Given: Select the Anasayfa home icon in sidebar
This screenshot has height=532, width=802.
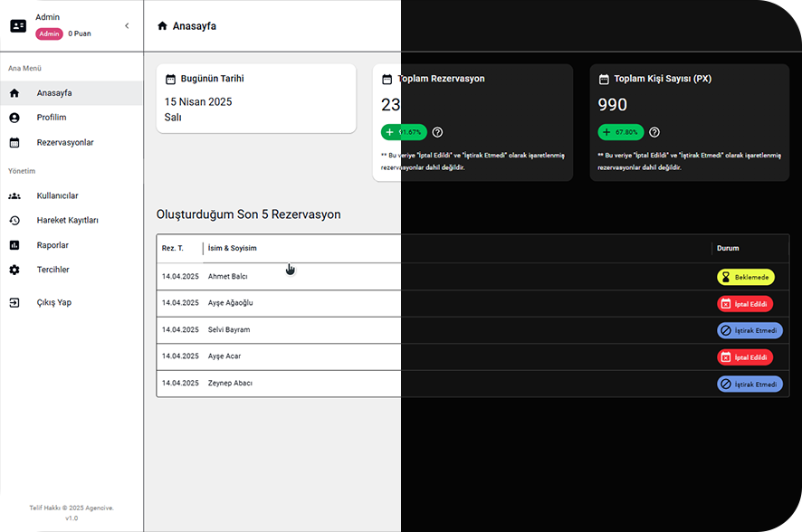Looking at the screenshot, I should pyautogui.click(x=13, y=92).
